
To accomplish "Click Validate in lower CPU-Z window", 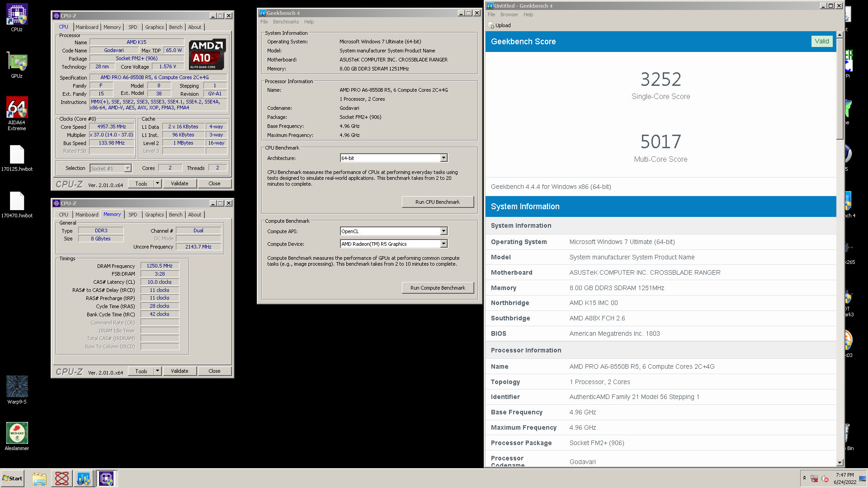I will pos(179,371).
